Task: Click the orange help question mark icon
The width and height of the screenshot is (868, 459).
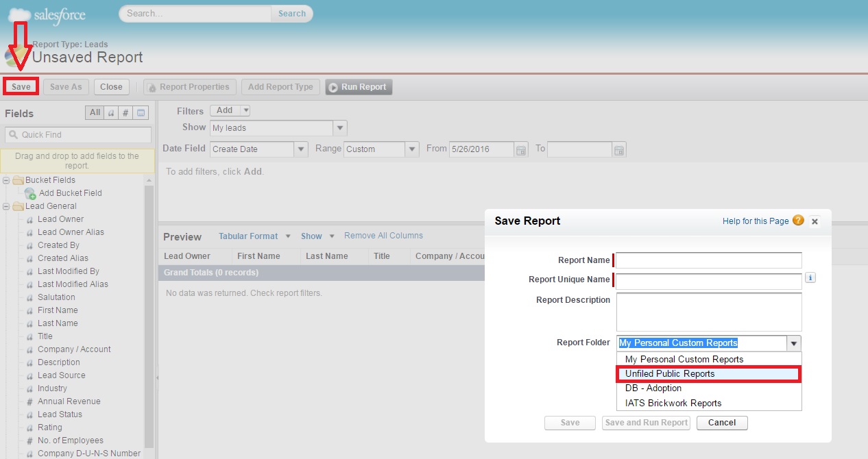Action: coord(798,221)
